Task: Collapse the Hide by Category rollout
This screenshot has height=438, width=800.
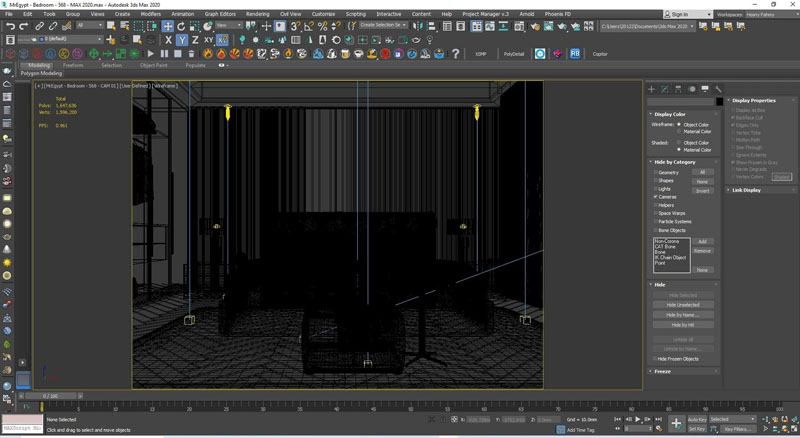Action: (x=676, y=161)
